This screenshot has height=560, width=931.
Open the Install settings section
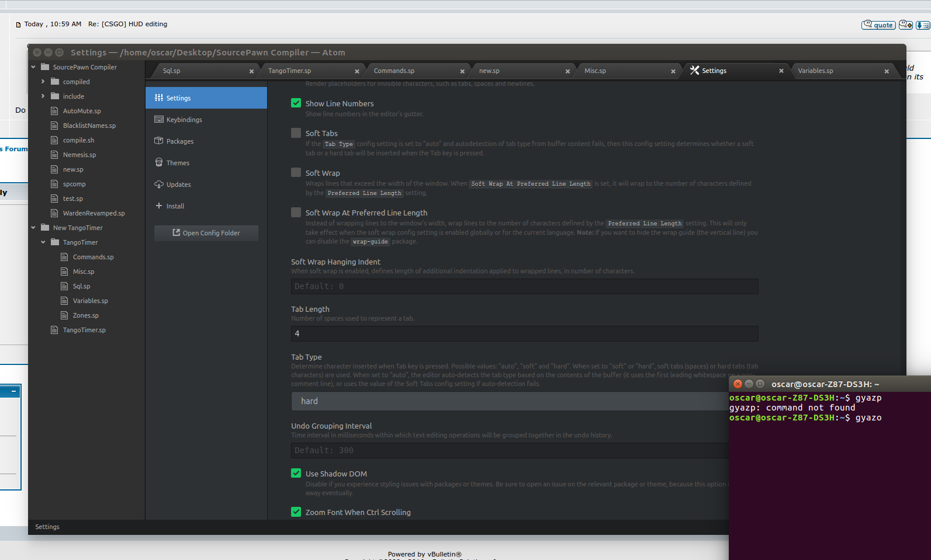click(206, 206)
